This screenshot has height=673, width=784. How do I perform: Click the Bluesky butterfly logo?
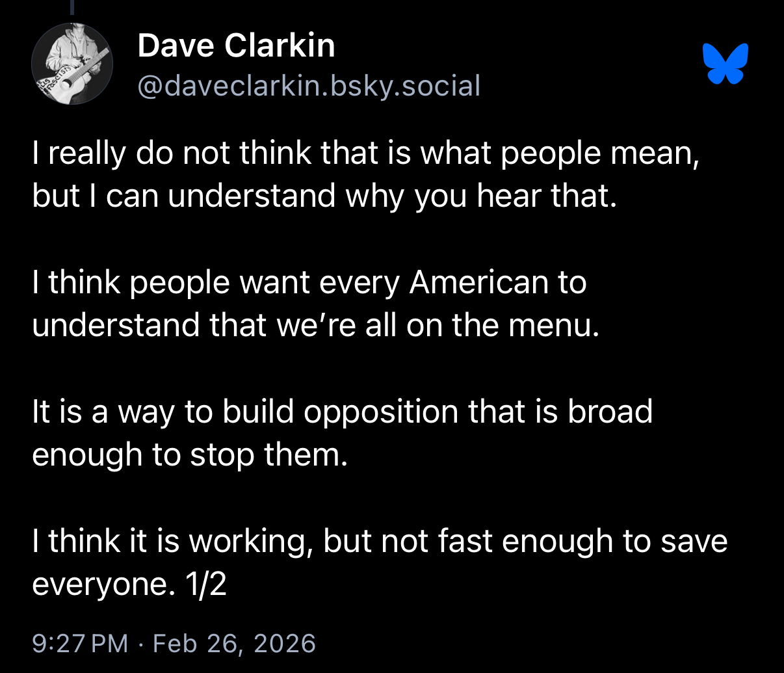click(725, 64)
